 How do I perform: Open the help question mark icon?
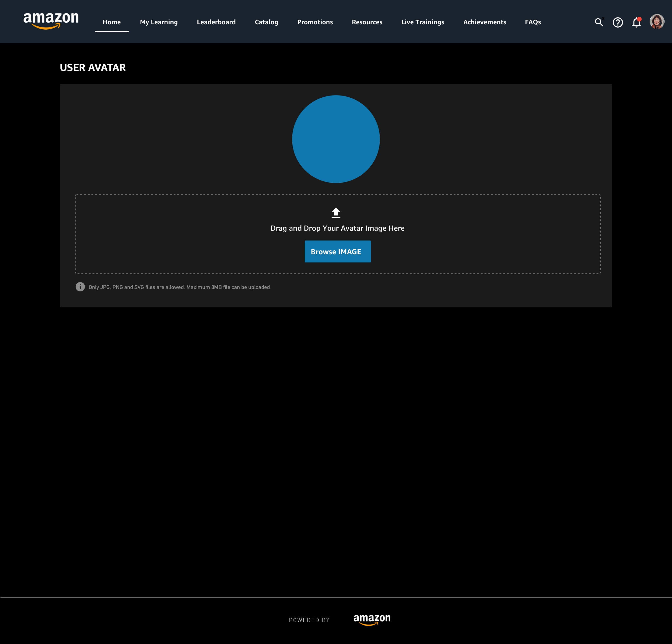coord(618,22)
